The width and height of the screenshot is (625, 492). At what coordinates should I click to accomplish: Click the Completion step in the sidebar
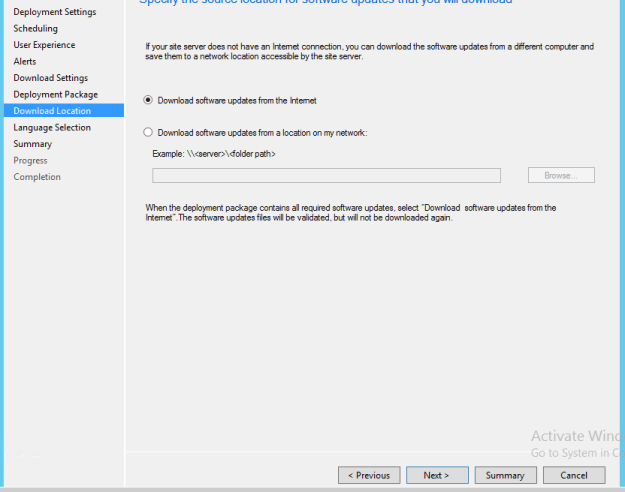click(x=37, y=177)
